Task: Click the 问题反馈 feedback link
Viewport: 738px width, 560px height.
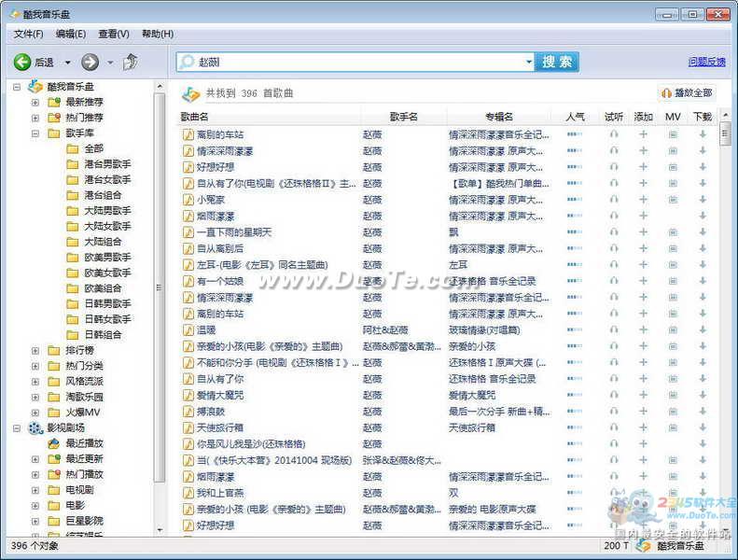Action: (706, 62)
